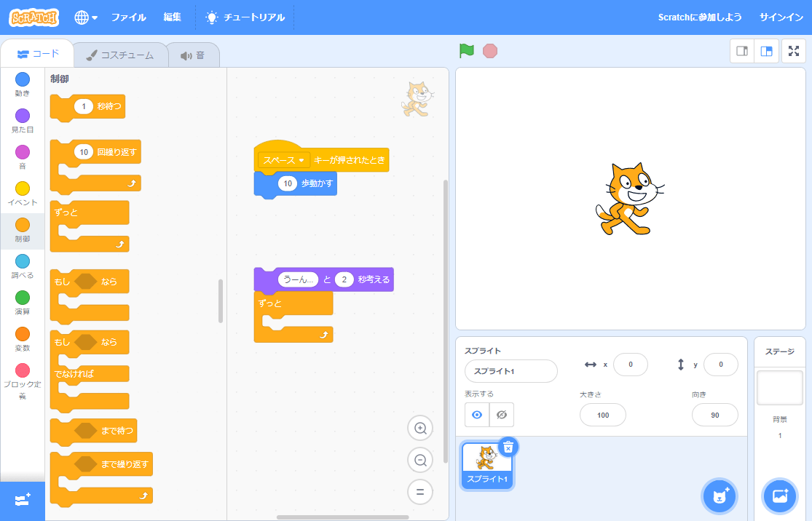
Task: Select the 動き blue category circle
Action: pyautogui.click(x=23, y=79)
